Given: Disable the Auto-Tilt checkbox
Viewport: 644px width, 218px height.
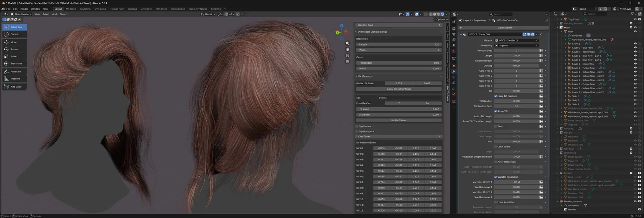Looking at the screenshot, I should pos(495,111).
